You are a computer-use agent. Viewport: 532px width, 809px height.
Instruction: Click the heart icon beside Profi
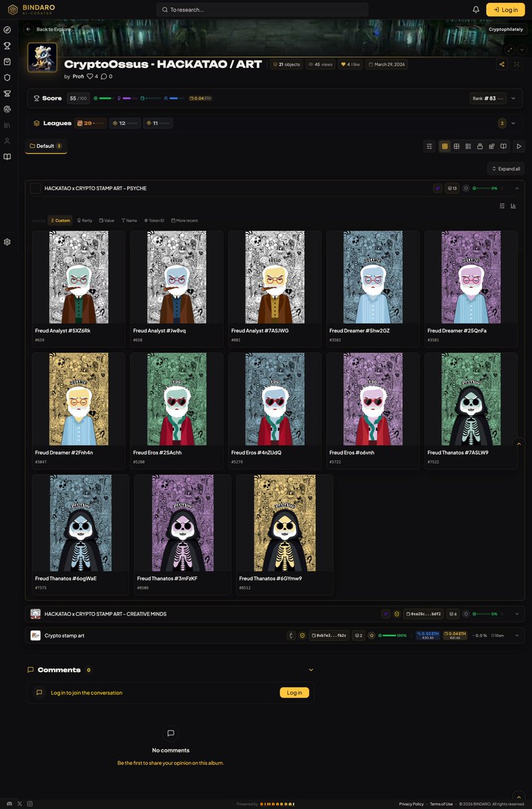pyautogui.click(x=90, y=76)
